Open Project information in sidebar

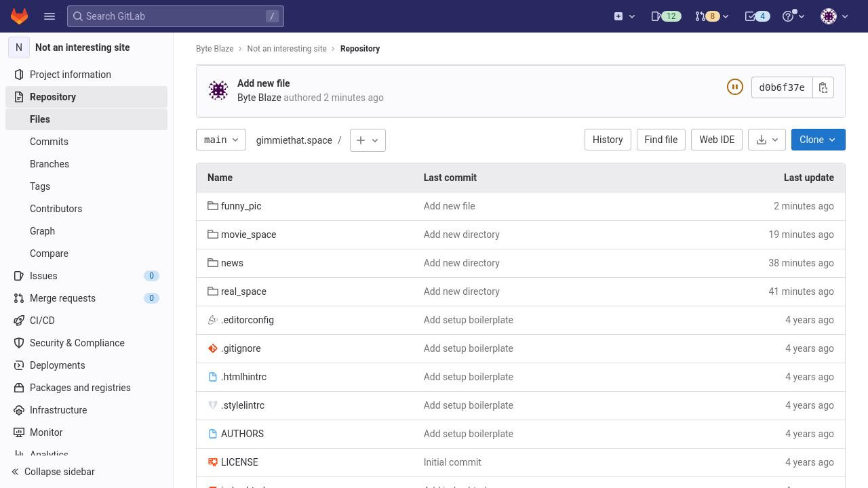86,75
